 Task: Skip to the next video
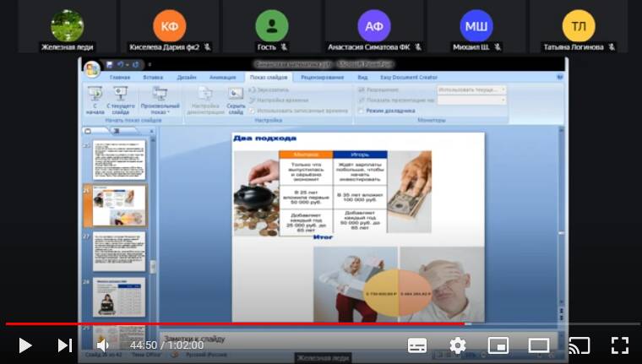coord(65,345)
